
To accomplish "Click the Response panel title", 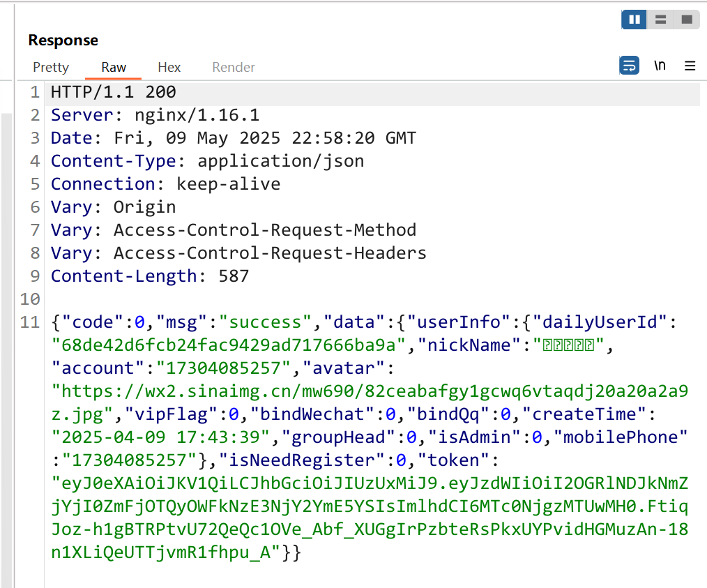I will (63, 40).
